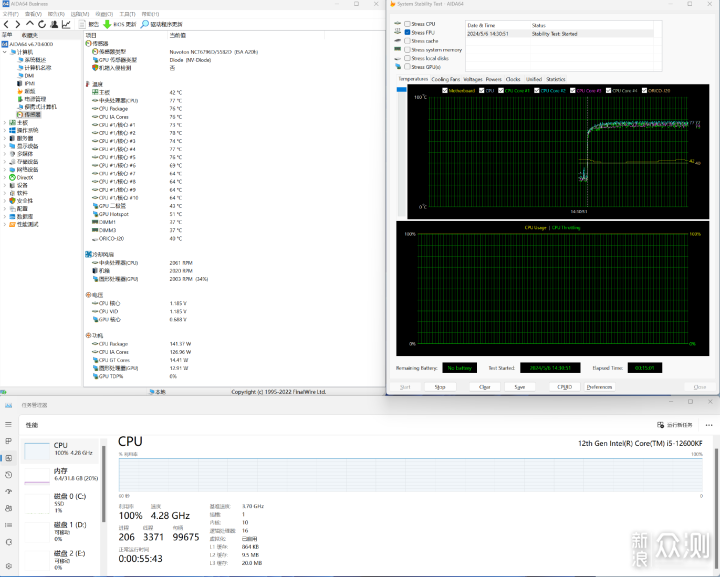Expand the Network devices node in tree
The image size is (720, 577).
pos(5,169)
